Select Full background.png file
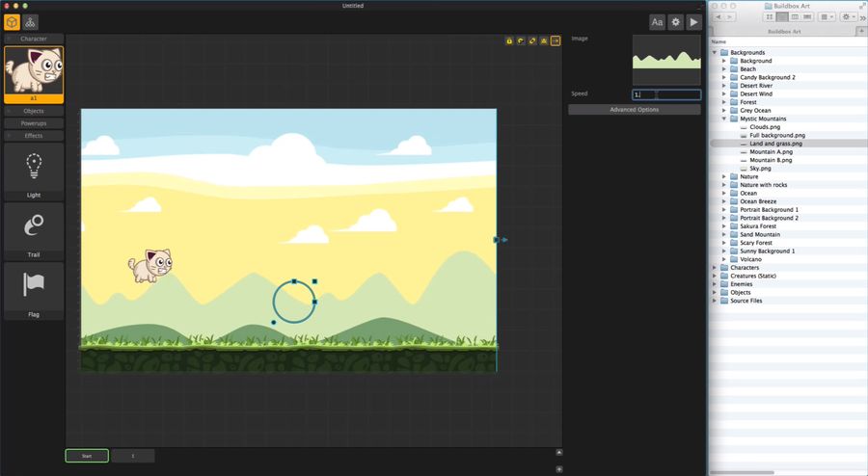This screenshot has width=868, height=476. [777, 136]
